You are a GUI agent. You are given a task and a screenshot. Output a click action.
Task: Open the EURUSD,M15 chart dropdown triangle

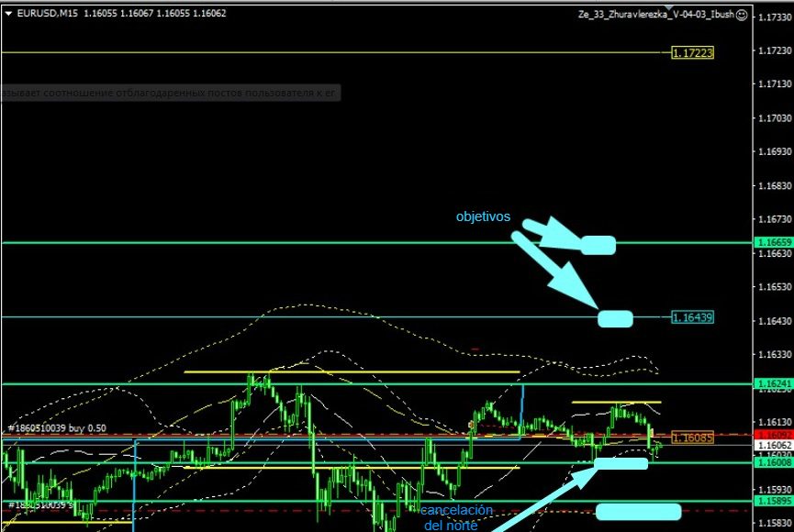[x=9, y=14]
